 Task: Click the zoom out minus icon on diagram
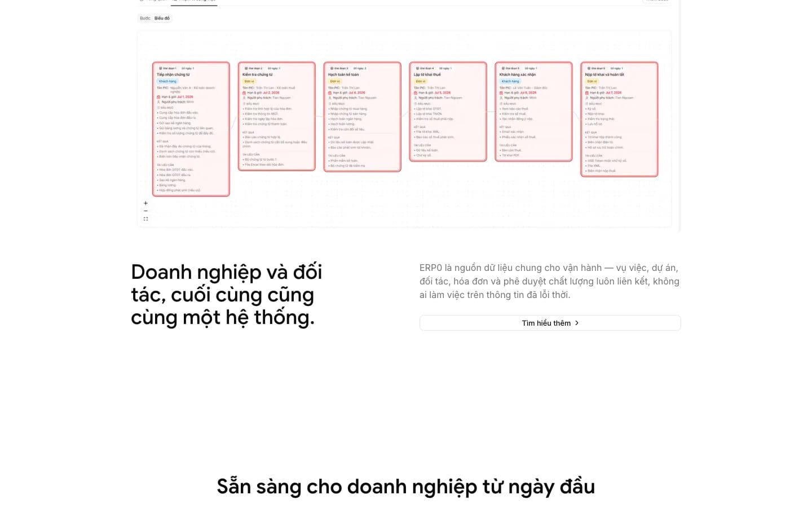145,211
